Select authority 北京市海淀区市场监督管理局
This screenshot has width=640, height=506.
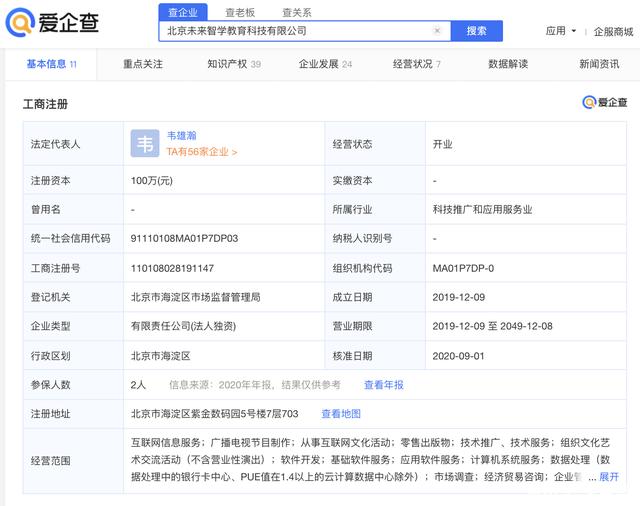(196, 297)
